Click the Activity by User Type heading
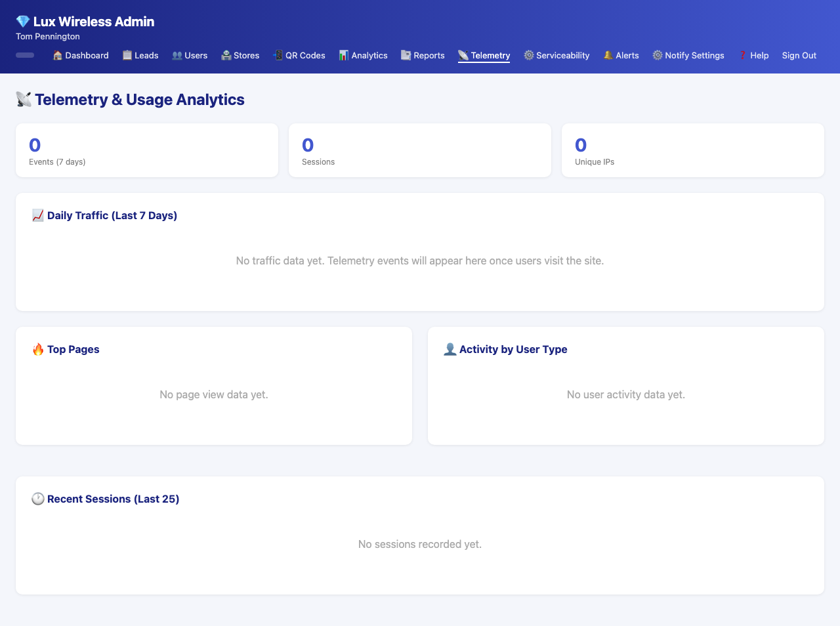840x626 pixels. (513, 349)
